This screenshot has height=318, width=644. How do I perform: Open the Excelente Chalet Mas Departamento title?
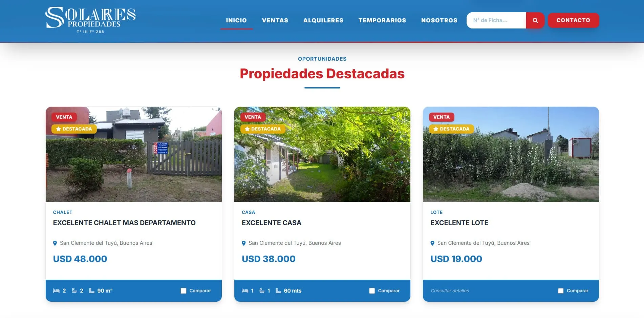[x=124, y=223]
